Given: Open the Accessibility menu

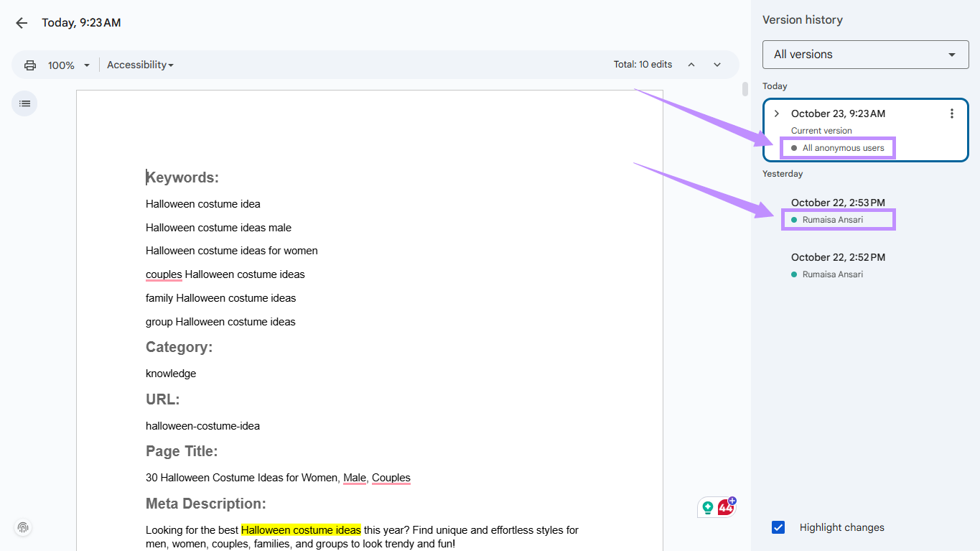Looking at the screenshot, I should click(139, 65).
